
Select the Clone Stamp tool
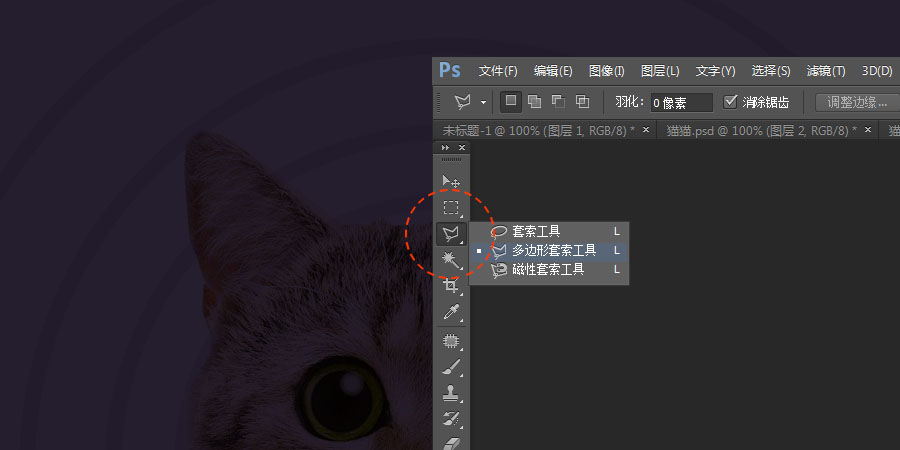click(x=451, y=393)
